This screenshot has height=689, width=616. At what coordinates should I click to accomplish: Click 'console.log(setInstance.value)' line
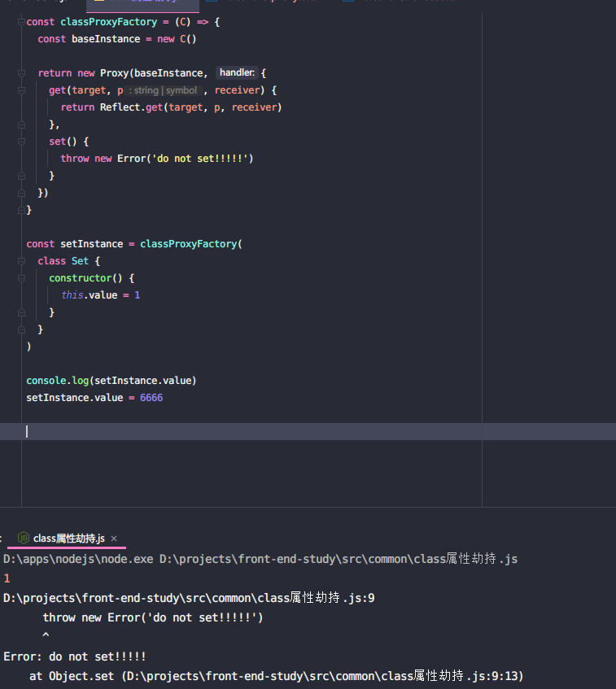pyautogui.click(x=111, y=381)
